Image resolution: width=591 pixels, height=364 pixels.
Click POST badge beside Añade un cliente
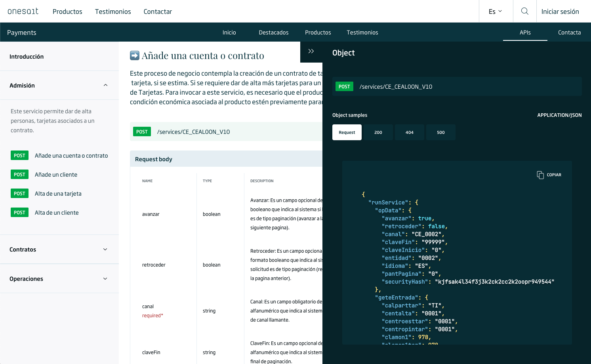pos(19,175)
